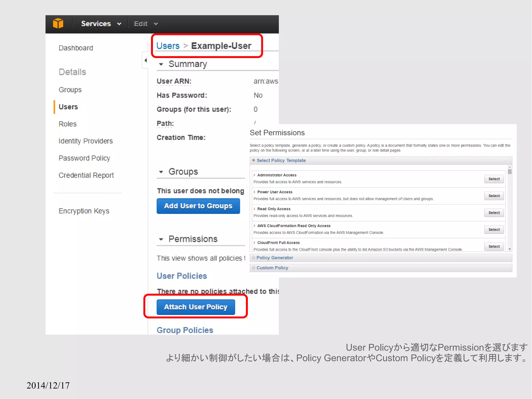
Task: Click the Group Policies heading
Action: [x=185, y=330]
